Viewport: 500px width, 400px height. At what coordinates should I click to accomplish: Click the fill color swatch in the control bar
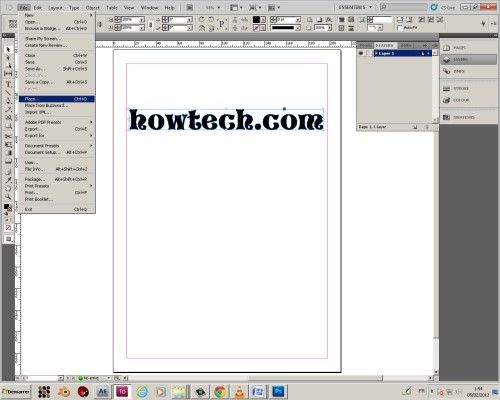pyautogui.click(x=256, y=20)
